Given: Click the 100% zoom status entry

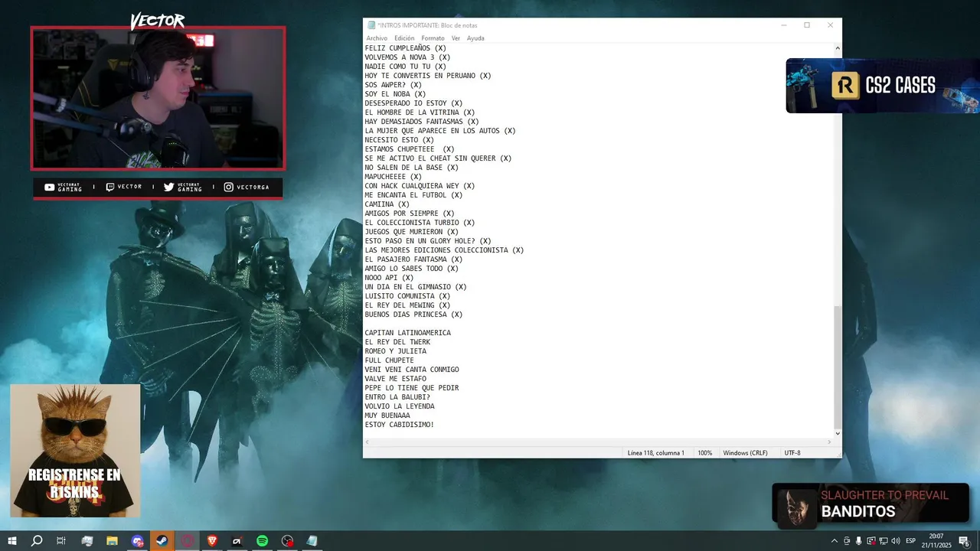Looking at the screenshot, I should tap(704, 453).
